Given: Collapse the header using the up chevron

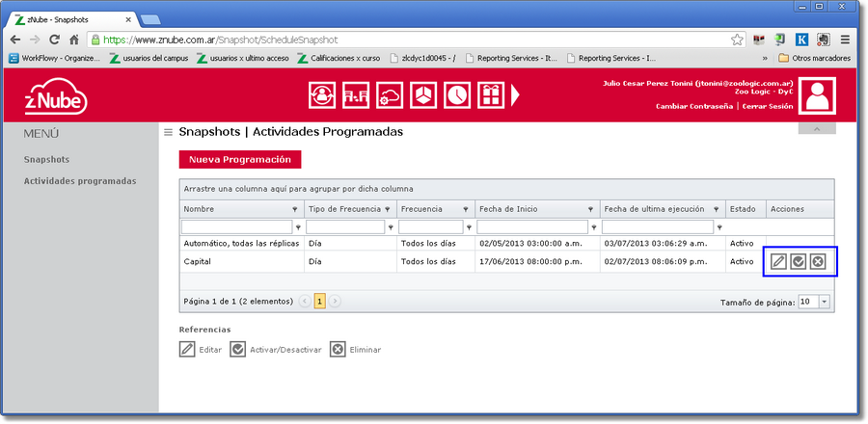Looking at the screenshot, I should point(816,128).
